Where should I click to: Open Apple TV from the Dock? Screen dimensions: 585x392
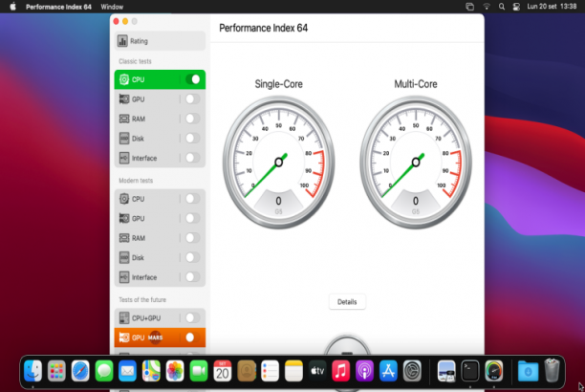coord(317,371)
